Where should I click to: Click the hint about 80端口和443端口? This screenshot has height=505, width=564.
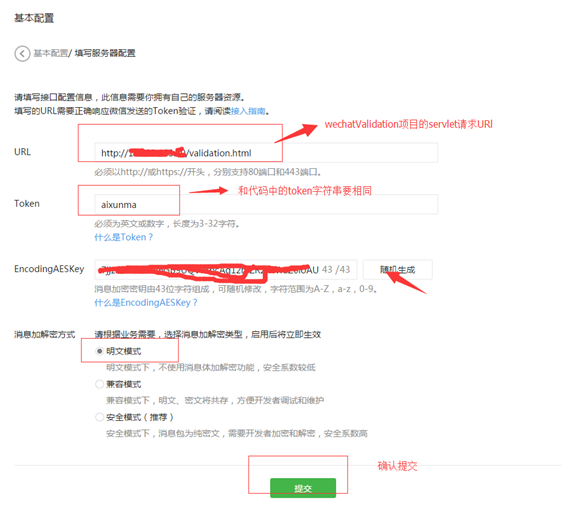click(208, 172)
